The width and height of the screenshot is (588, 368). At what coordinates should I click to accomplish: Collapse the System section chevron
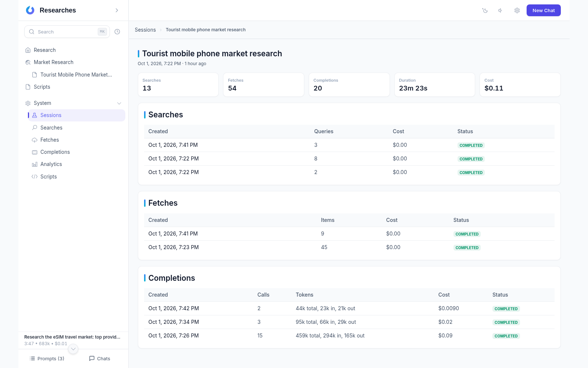click(x=119, y=103)
